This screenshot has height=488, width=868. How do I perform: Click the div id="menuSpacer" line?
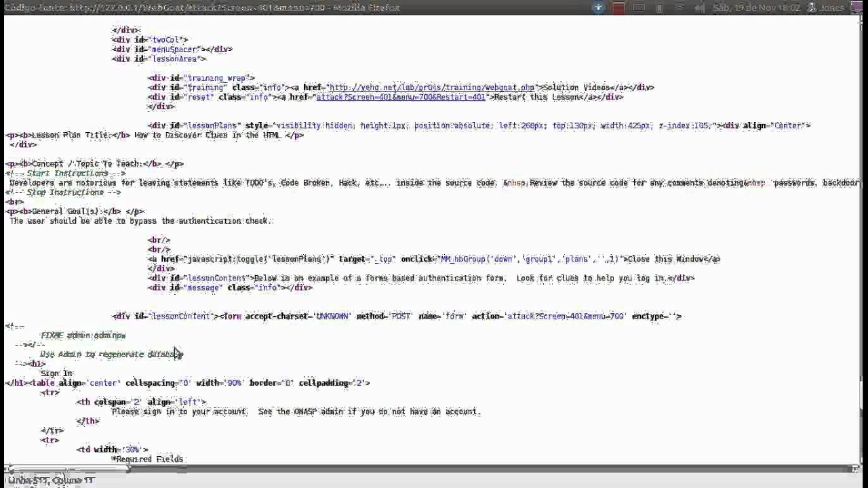point(172,49)
